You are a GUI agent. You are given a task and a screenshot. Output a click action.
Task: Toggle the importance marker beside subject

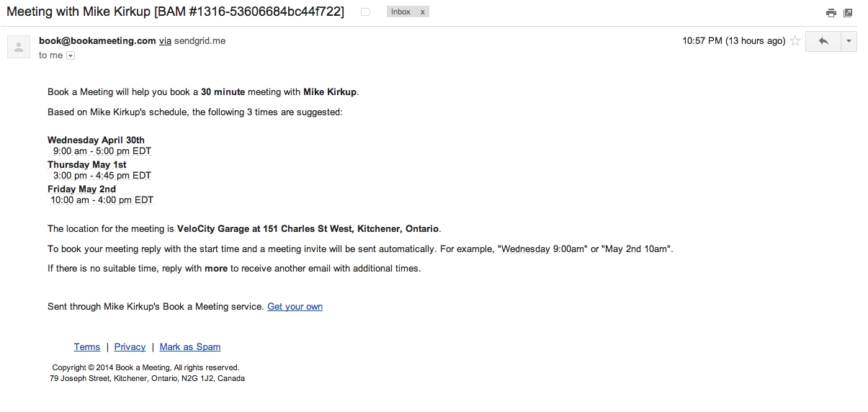click(365, 12)
